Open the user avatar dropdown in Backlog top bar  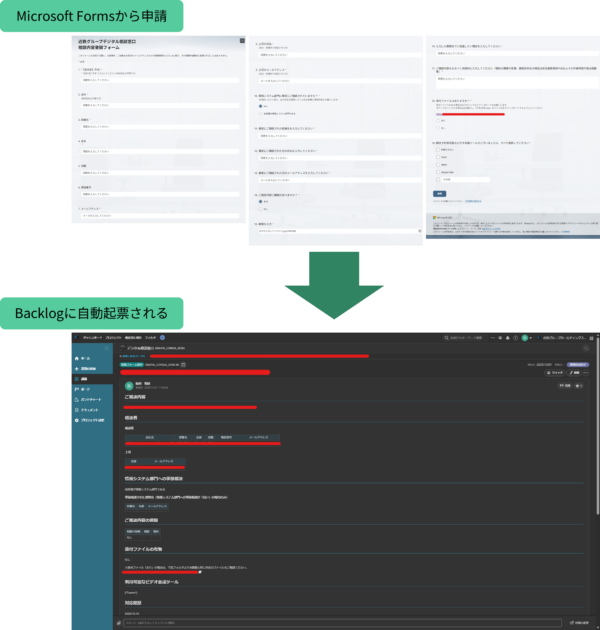pyautogui.click(x=526, y=338)
